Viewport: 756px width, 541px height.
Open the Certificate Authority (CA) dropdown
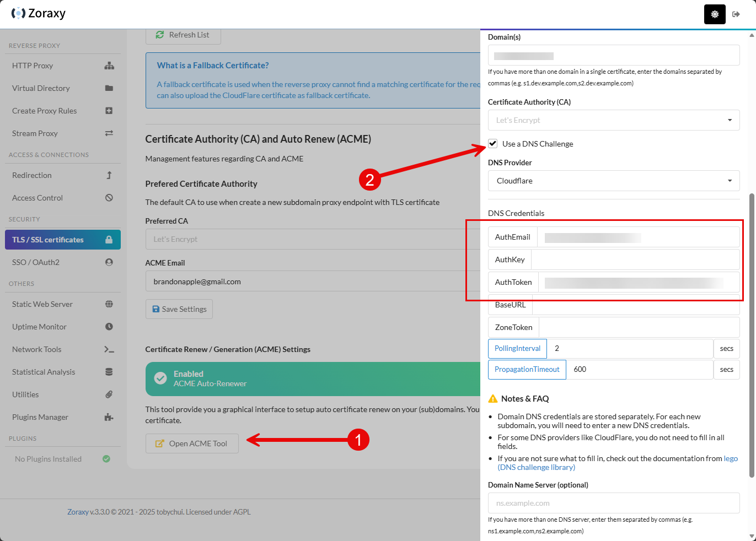(x=614, y=120)
